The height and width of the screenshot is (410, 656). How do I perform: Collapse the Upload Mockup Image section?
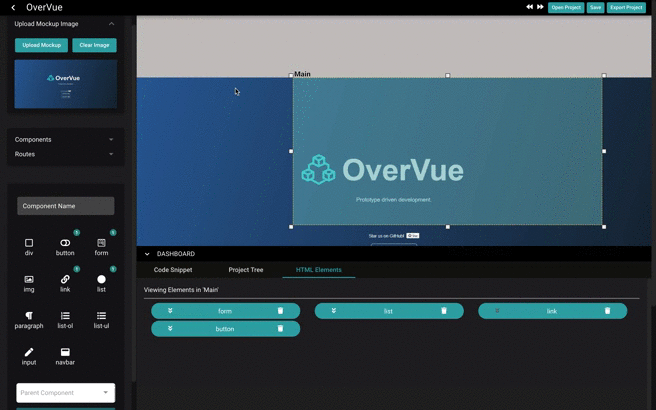pyautogui.click(x=111, y=24)
